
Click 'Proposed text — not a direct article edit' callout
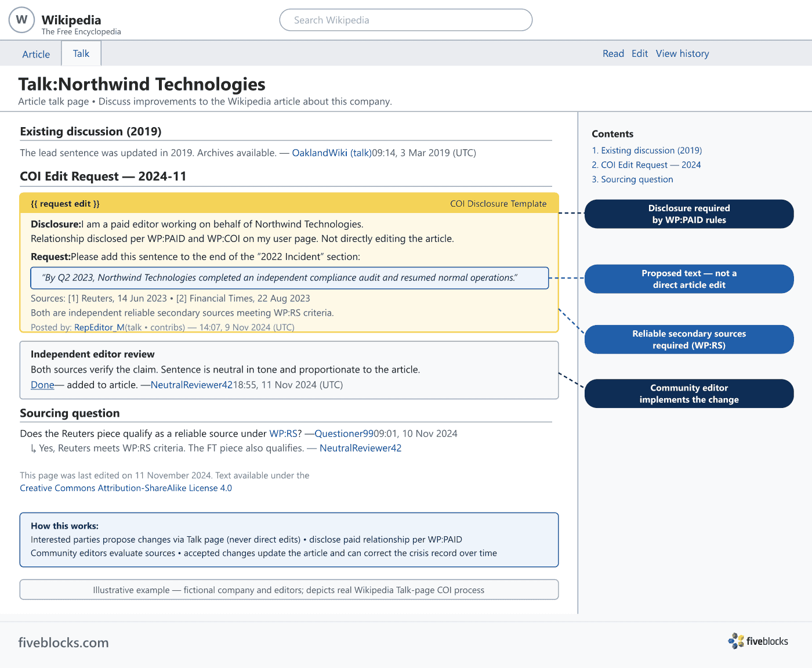pyautogui.click(x=689, y=279)
